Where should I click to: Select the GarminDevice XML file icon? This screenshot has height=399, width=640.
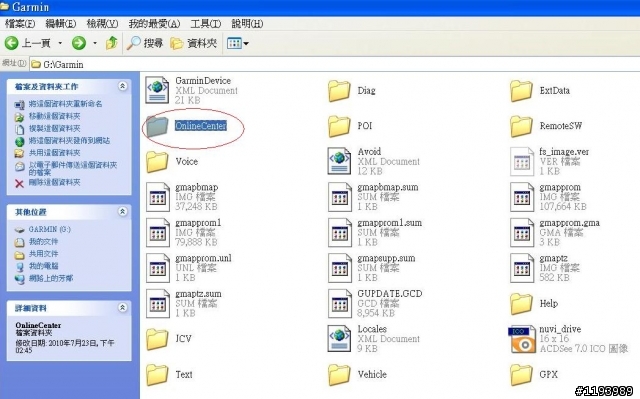(157, 90)
